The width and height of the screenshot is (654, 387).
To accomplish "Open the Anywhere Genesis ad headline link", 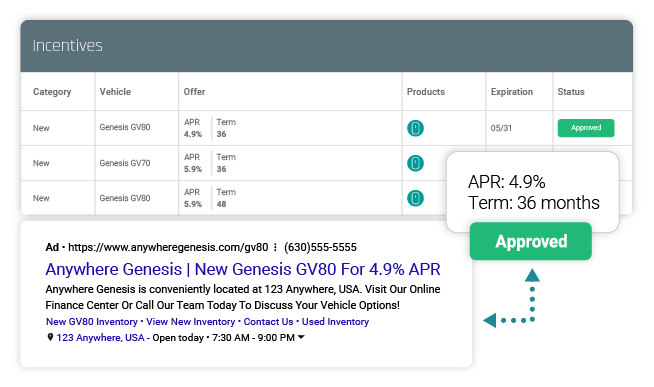I will pos(243,269).
